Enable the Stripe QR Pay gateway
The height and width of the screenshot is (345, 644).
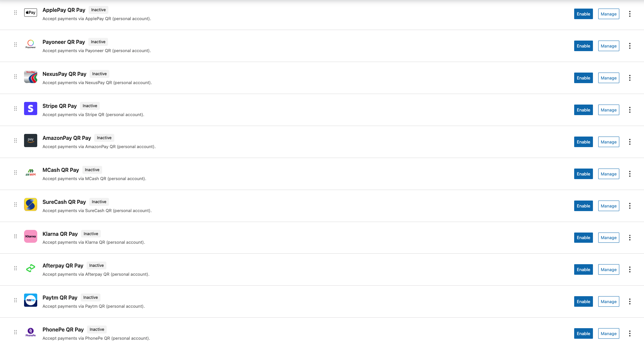point(583,110)
